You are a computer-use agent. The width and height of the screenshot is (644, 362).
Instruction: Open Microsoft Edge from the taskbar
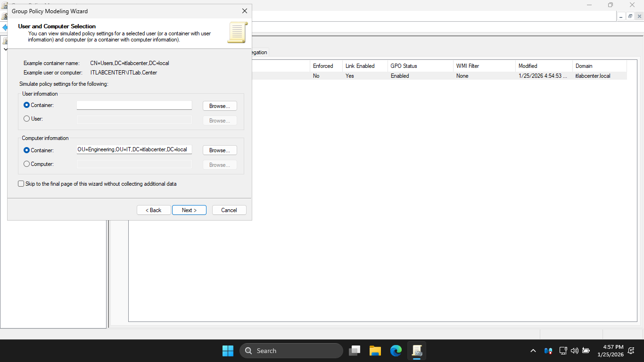click(x=396, y=351)
